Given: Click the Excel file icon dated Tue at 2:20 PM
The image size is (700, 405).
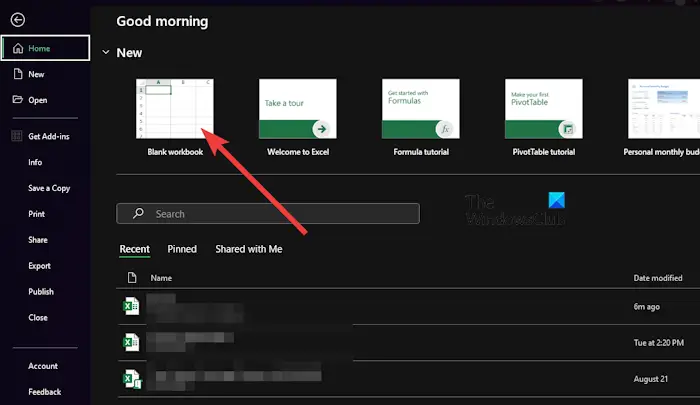Looking at the screenshot, I should click(131, 342).
